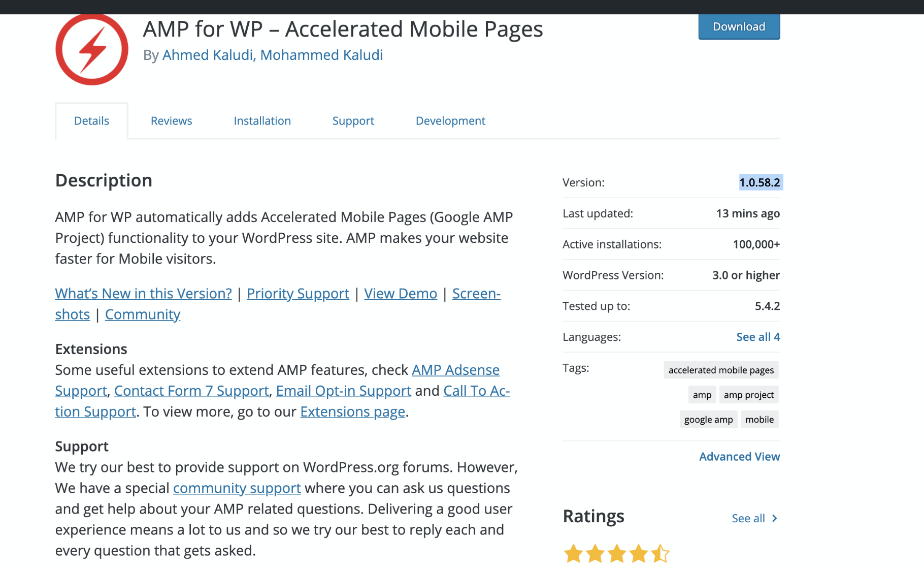924x571 pixels.
Task: Open Ahmed Kaludi author profile link
Action: (x=207, y=55)
